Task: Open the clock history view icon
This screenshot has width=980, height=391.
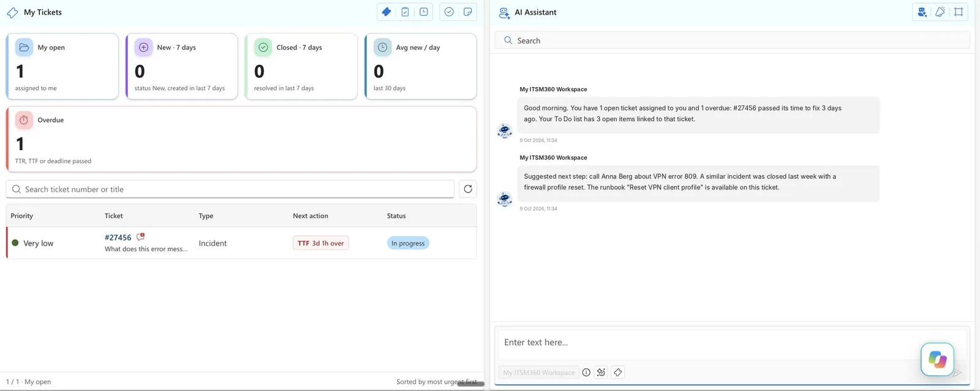Action: coord(423,12)
